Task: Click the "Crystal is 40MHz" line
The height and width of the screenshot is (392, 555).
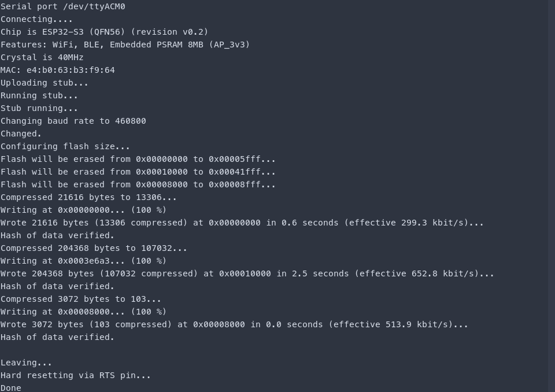Action: tap(42, 57)
